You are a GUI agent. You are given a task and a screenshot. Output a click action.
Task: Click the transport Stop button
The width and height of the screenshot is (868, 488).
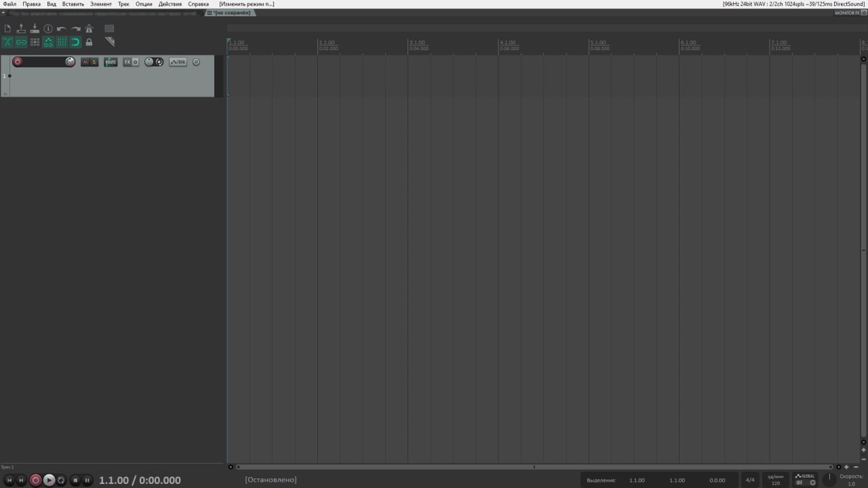pyautogui.click(x=75, y=480)
